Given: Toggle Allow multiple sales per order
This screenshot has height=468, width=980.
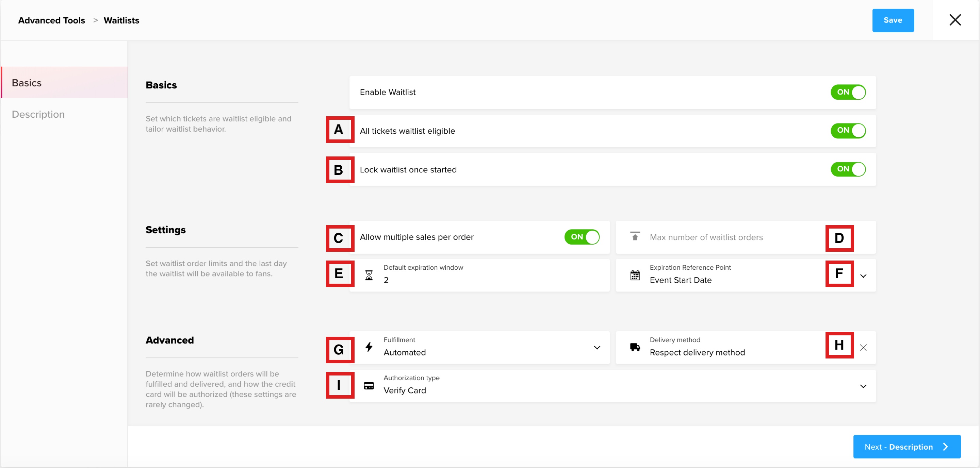Looking at the screenshot, I should [x=582, y=237].
